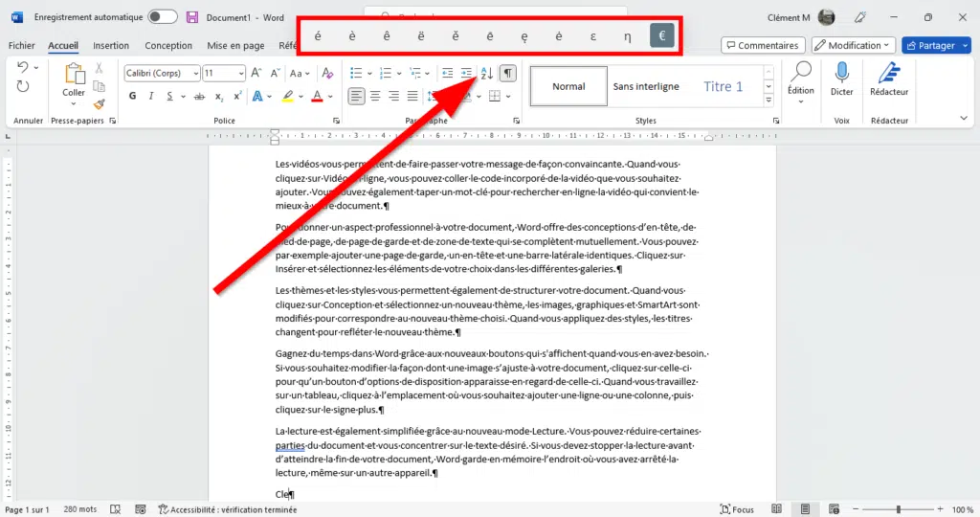This screenshot has height=517, width=980.
Task: Toggle bold (G) formatting
Action: pyautogui.click(x=132, y=97)
